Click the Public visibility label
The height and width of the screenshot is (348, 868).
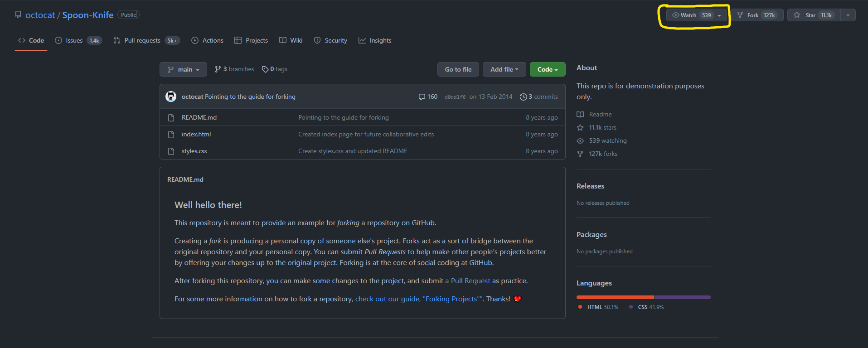point(128,15)
